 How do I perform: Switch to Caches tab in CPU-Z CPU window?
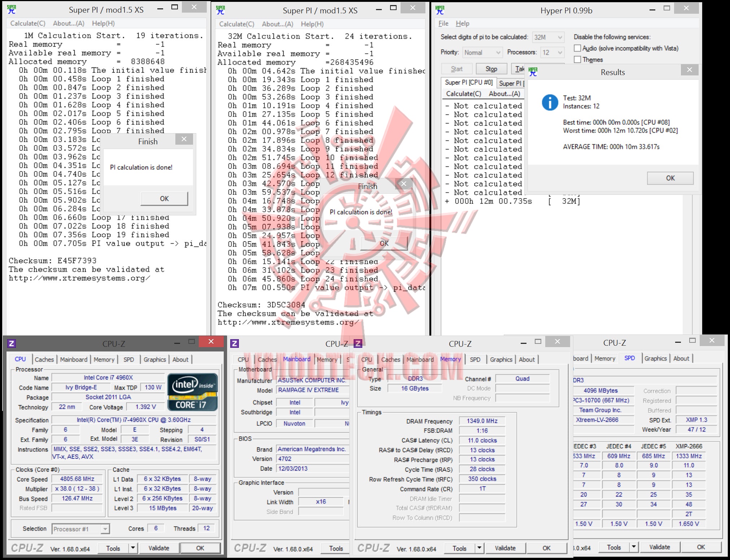click(x=44, y=359)
